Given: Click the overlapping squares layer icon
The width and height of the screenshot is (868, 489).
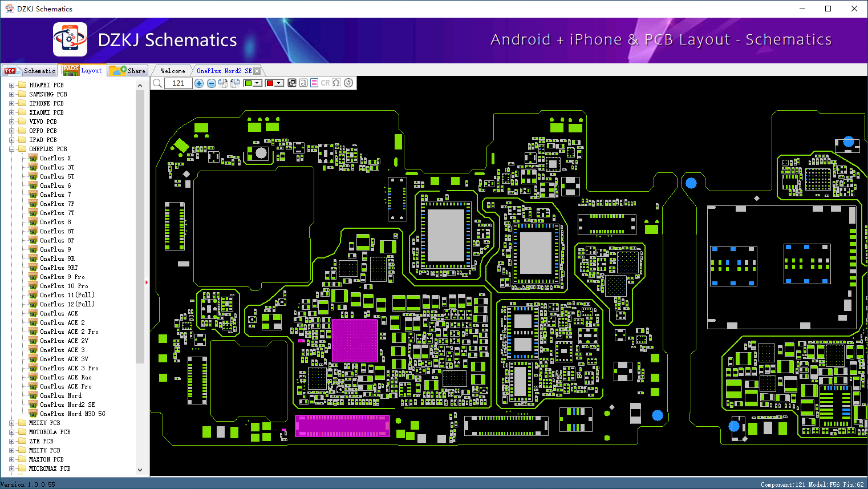Looking at the screenshot, I should click(292, 83).
